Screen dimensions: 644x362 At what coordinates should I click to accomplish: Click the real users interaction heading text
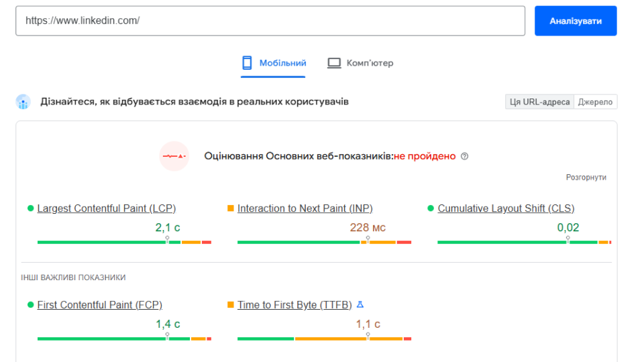(195, 102)
